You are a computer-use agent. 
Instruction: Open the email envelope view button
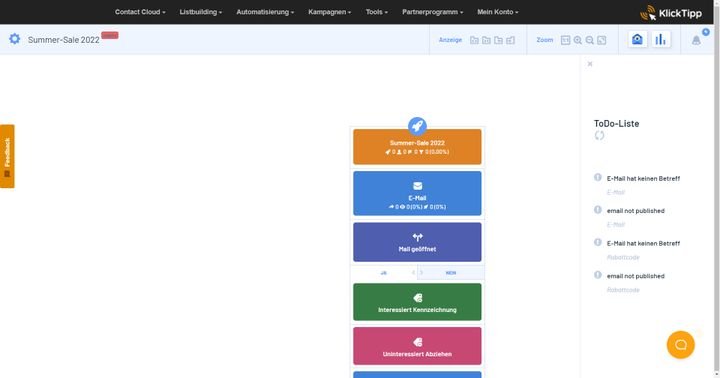[637, 39]
